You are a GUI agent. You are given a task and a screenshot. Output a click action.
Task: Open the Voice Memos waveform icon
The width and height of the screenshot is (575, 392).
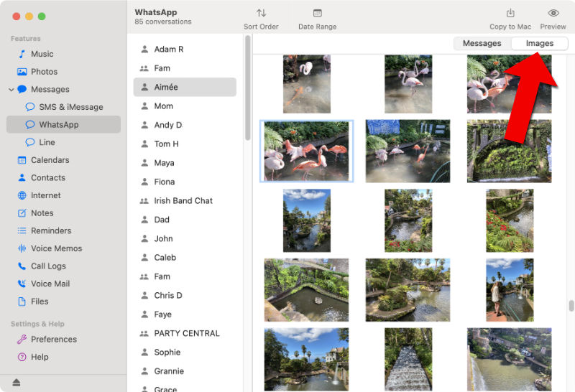click(x=22, y=248)
